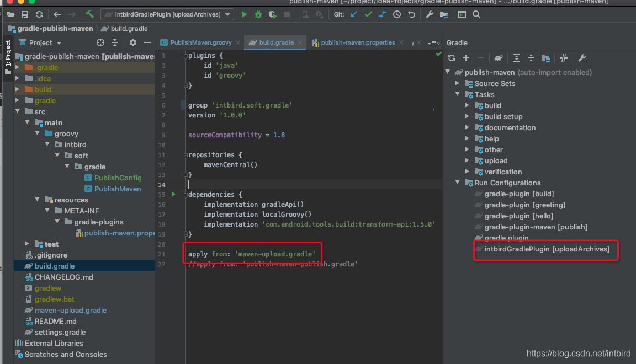Build project with the hammer icon
Image resolution: width=636 pixels, height=364 pixels.
click(89, 14)
